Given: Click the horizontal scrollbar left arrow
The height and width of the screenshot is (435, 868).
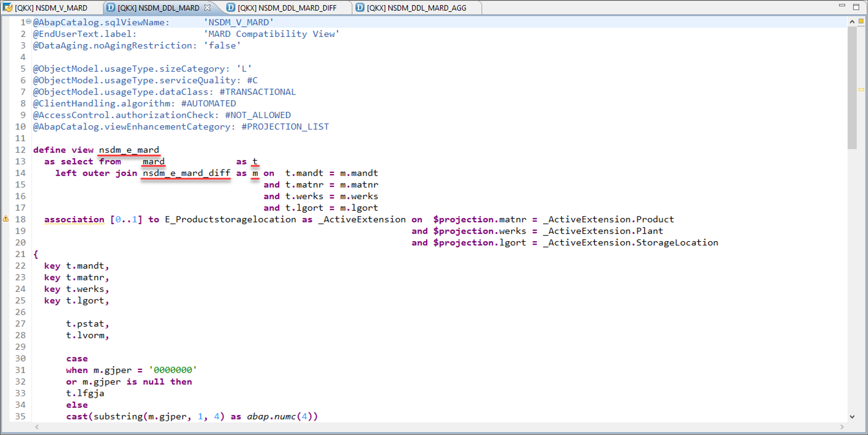Looking at the screenshot, I should 37,427.
